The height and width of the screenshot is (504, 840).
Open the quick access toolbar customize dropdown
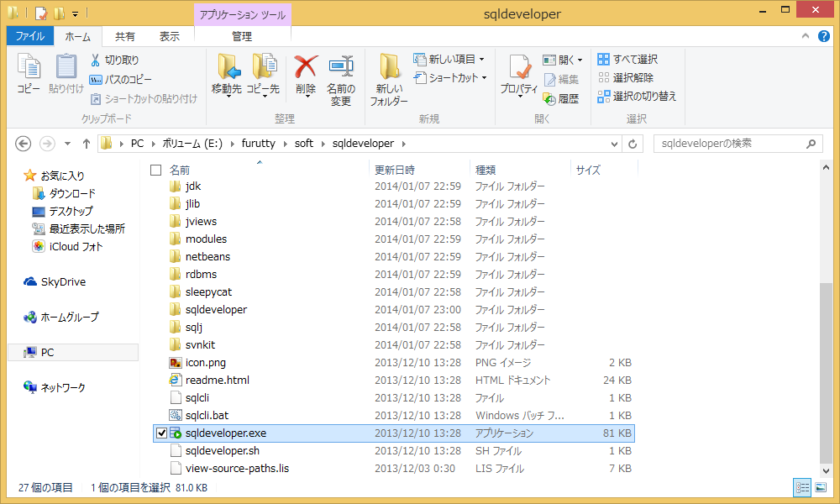[75, 13]
